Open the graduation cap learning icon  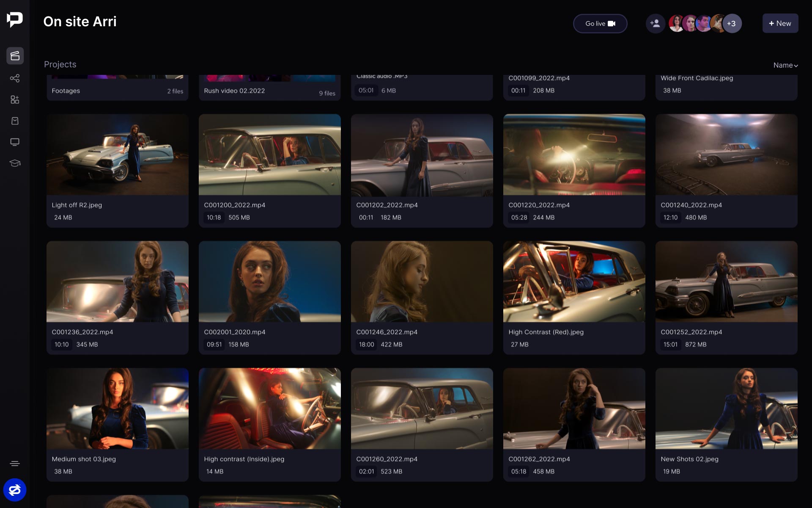click(15, 163)
